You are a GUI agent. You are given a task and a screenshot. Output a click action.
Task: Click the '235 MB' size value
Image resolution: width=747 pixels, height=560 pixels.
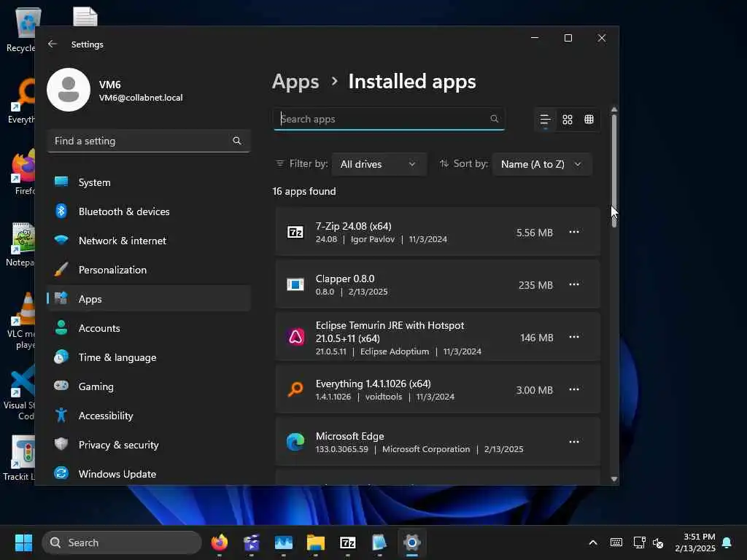tap(535, 285)
